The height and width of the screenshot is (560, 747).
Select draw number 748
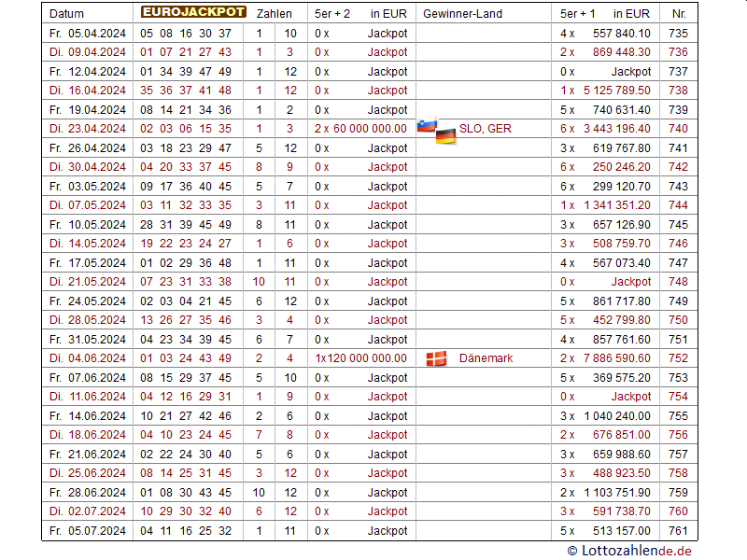[678, 282]
